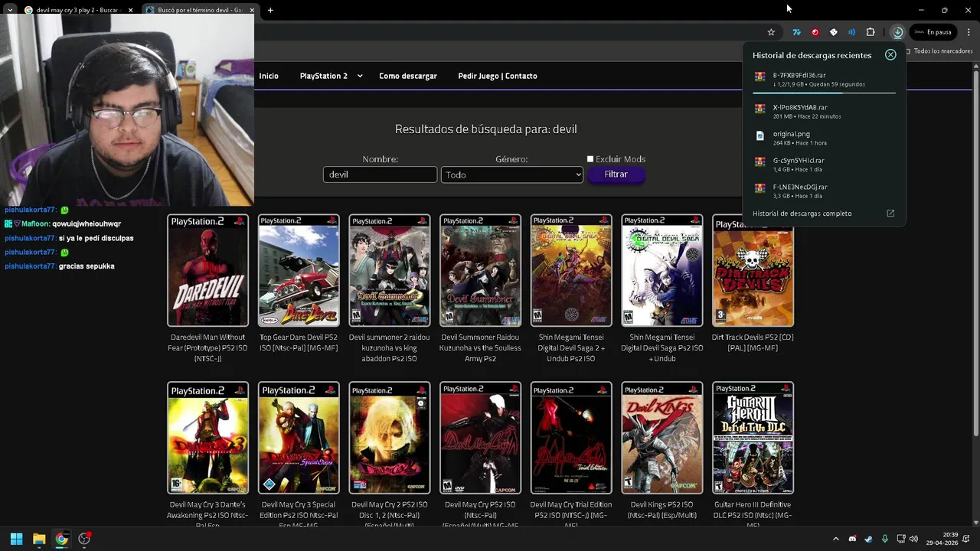Focus the Nombre field containing devil
Viewport: 980px width, 551px height.
[x=380, y=174]
